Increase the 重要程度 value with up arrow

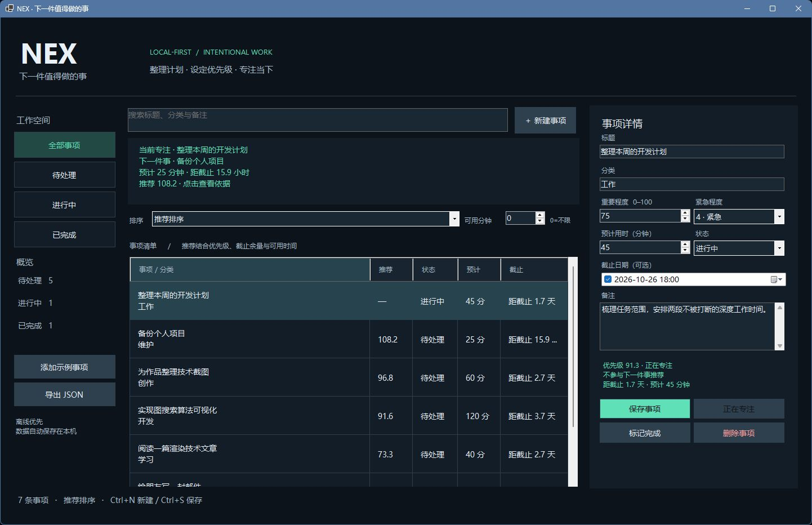coord(685,213)
